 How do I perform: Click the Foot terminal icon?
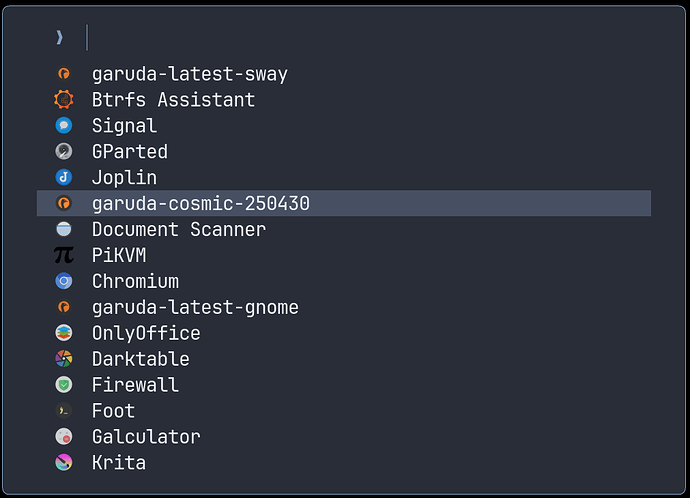[64, 411]
